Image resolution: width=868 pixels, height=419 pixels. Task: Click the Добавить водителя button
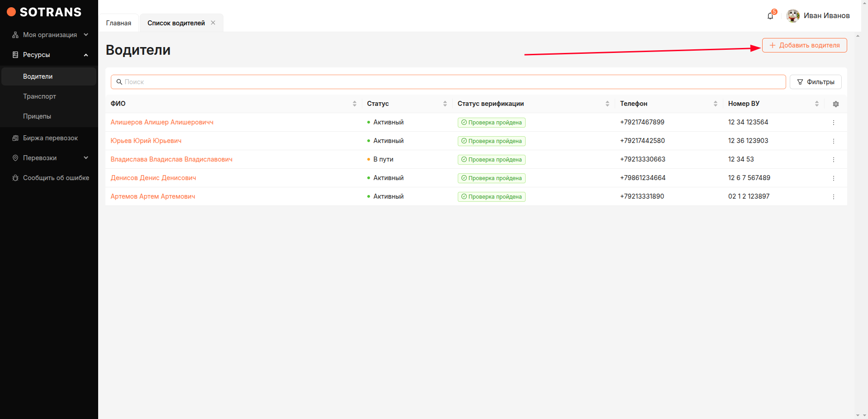(804, 45)
